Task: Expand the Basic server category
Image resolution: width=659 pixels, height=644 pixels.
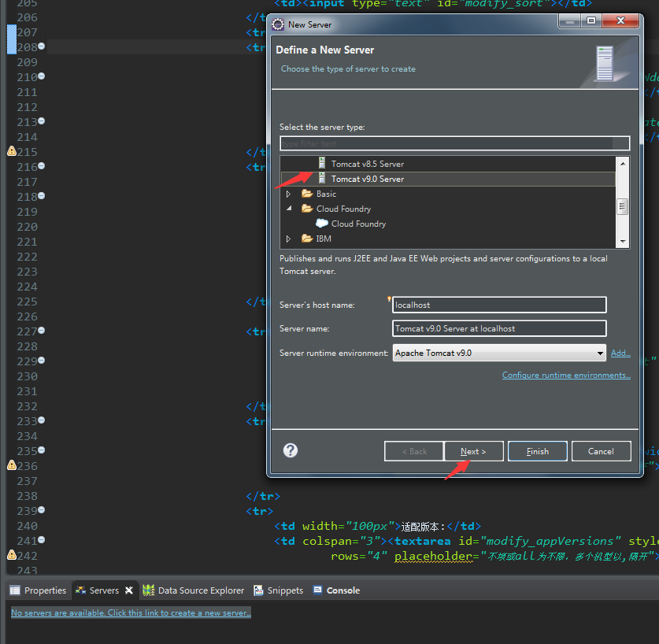Action: (x=289, y=194)
